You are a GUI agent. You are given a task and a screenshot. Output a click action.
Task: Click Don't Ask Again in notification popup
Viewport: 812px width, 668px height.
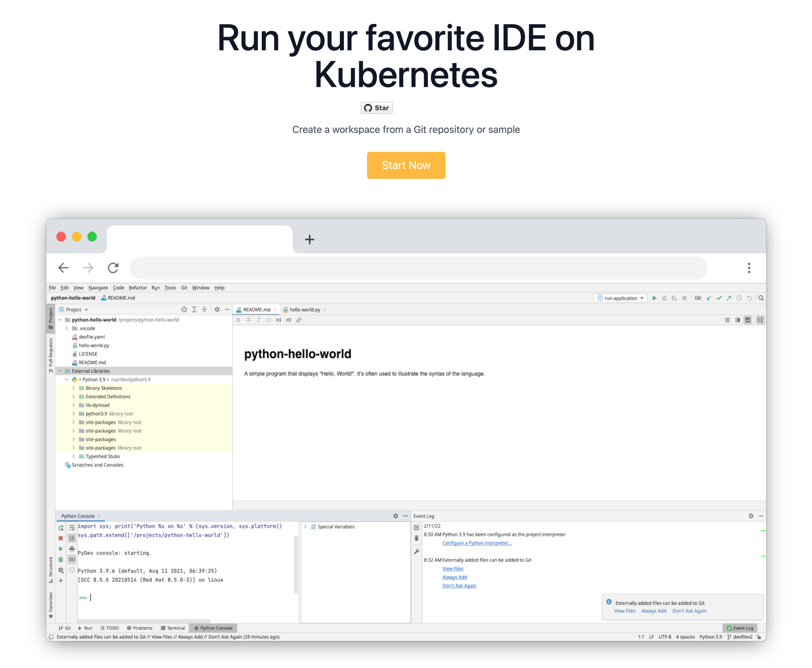(689, 611)
